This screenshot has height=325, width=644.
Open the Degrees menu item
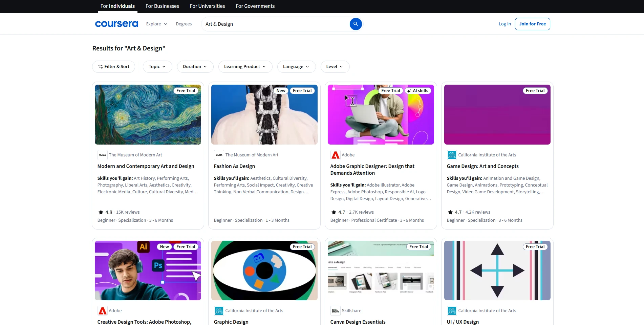tap(184, 24)
